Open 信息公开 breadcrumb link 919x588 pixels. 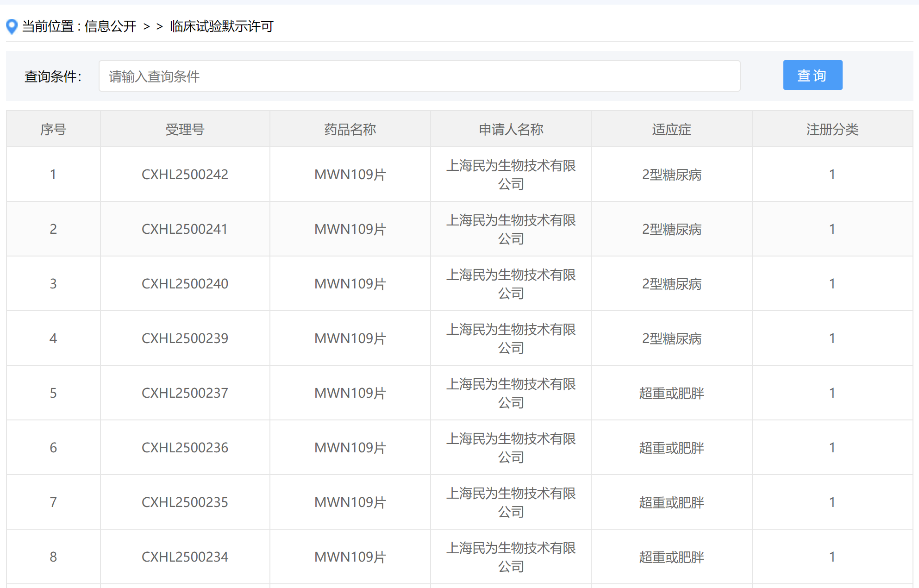tap(110, 26)
